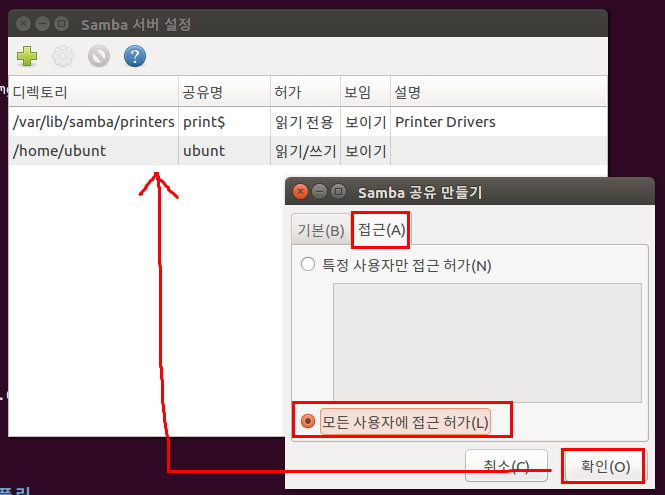This screenshot has height=495, width=665.
Task: Sort by the 디렉토리 column header
Action: click(x=93, y=92)
